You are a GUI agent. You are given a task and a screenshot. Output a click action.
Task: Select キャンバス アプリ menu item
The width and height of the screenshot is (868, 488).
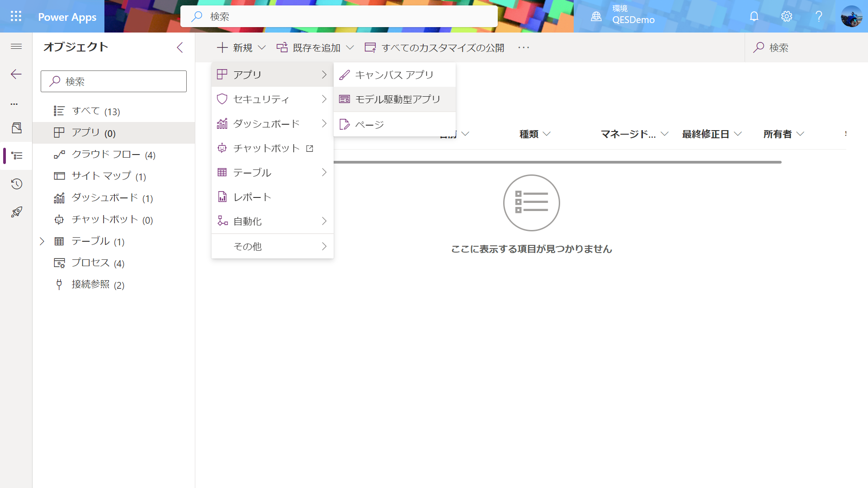tap(394, 75)
